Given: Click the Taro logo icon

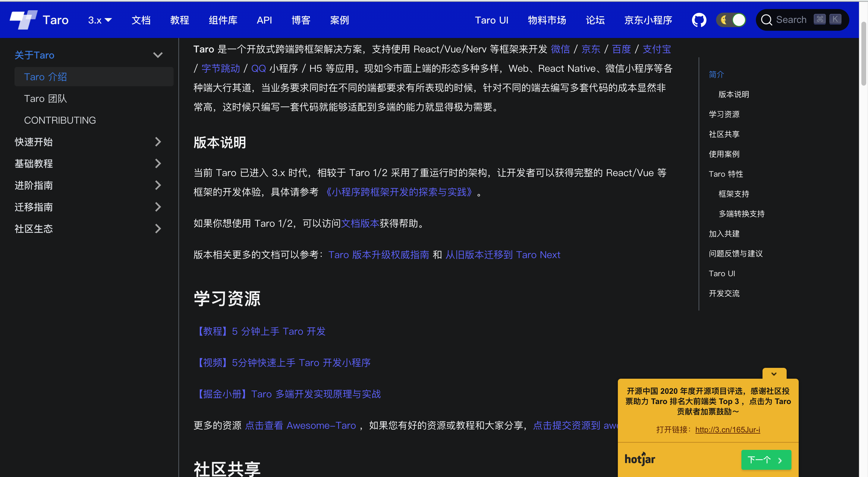Looking at the screenshot, I should click(x=23, y=20).
